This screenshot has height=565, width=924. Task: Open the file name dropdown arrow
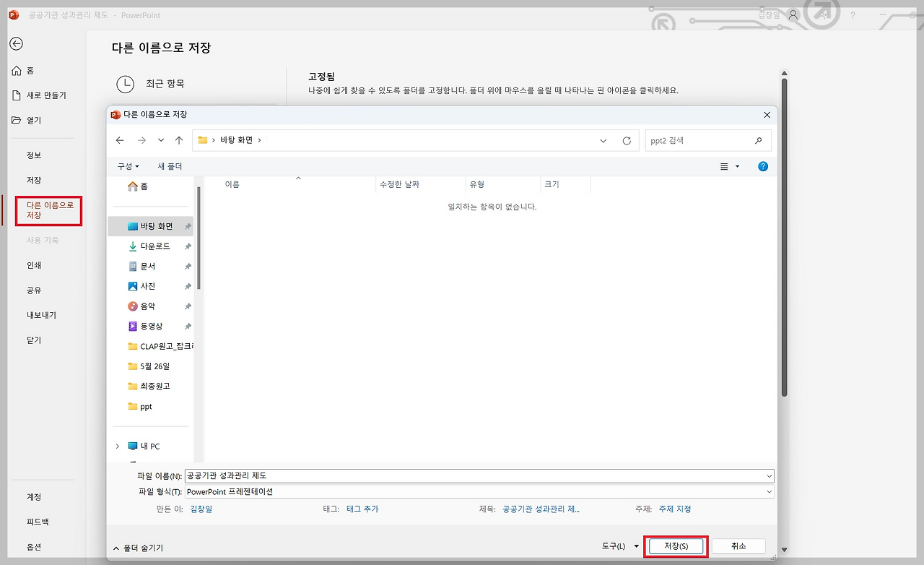[x=770, y=476]
